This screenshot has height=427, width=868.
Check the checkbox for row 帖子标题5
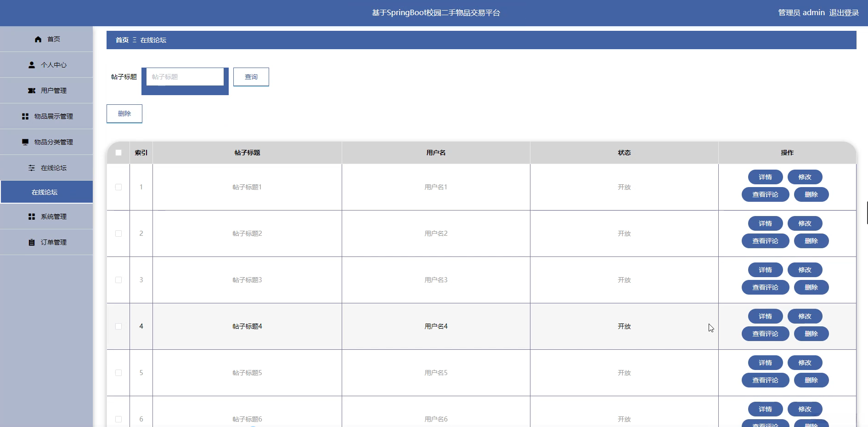click(118, 373)
